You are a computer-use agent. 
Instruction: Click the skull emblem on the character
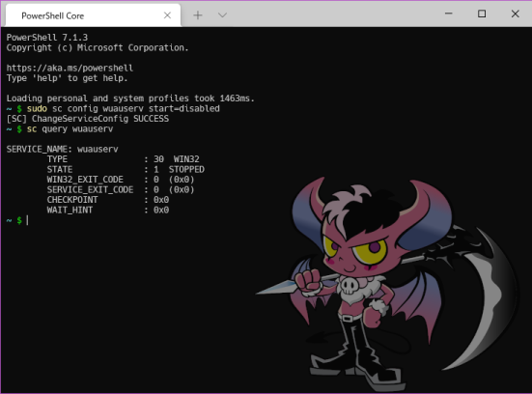tap(349, 286)
